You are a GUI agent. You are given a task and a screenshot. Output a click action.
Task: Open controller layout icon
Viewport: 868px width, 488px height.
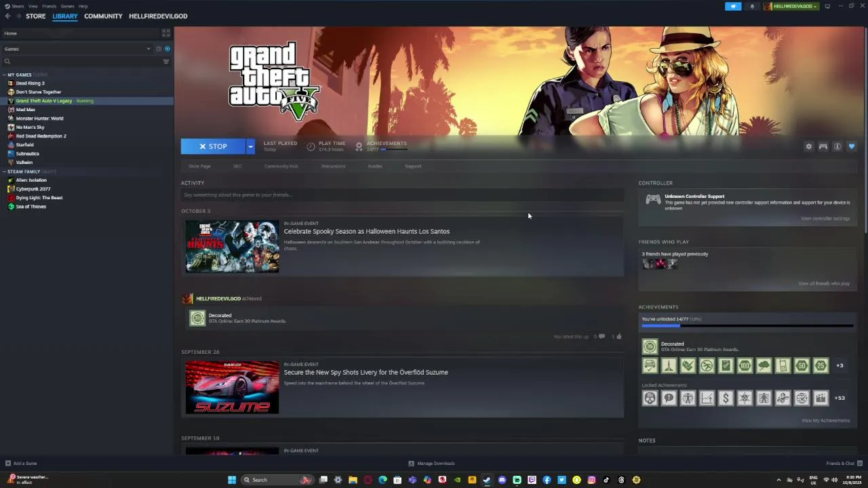tap(823, 146)
